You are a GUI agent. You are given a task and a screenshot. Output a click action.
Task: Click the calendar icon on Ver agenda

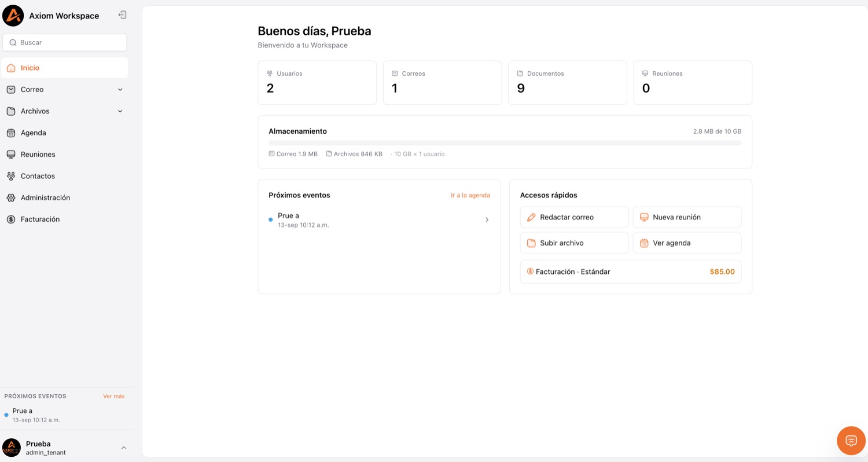pyautogui.click(x=644, y=243)
